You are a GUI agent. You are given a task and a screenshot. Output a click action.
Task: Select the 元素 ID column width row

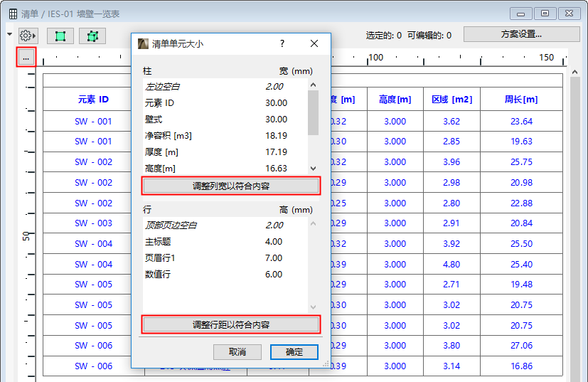tap(225, 103)
